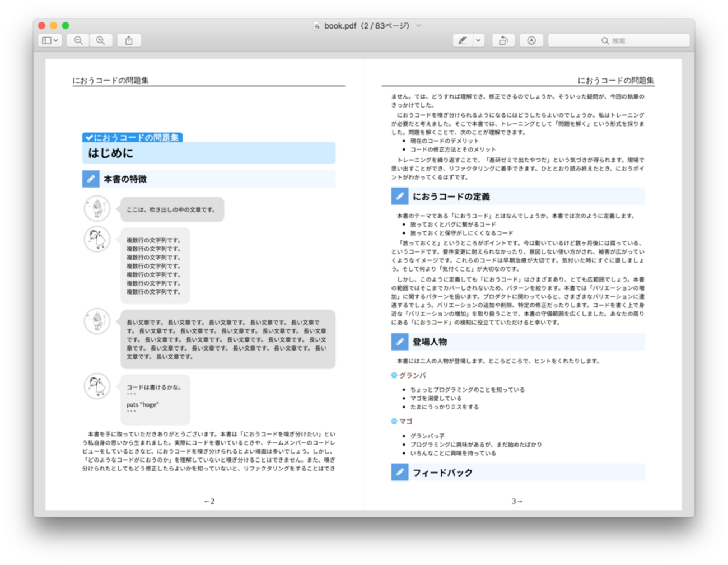
Task: Click the zoom in magnifier icon
Action: click(x=101, y=40)
